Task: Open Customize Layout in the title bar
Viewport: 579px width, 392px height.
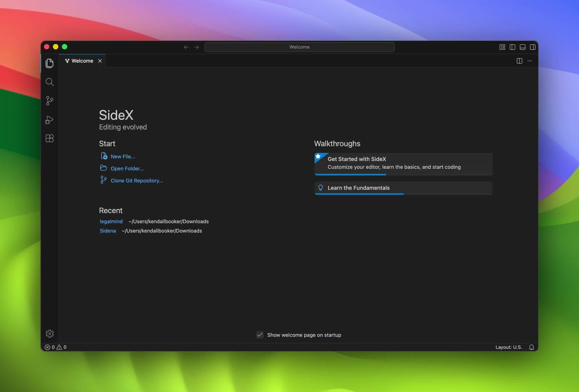Action: pos(502,47)
